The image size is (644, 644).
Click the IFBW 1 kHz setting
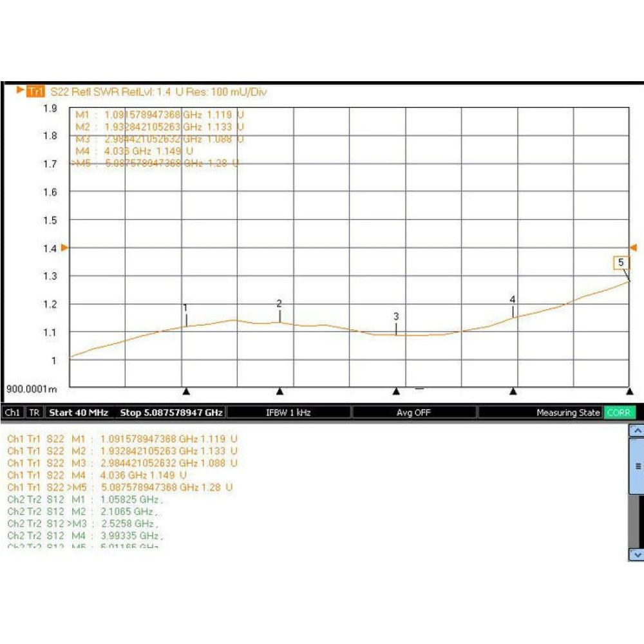289,412
